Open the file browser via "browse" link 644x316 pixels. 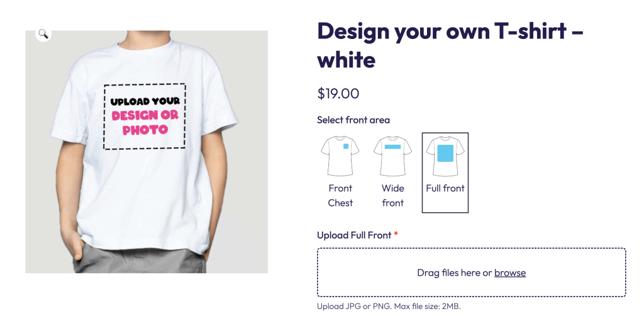tap(509, 273)
